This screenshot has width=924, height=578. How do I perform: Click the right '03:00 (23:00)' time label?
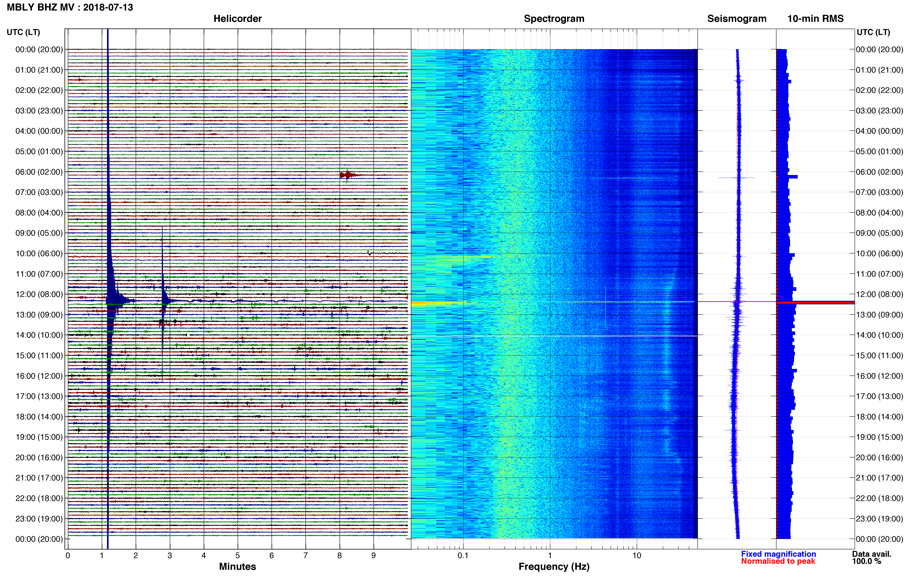(879, 111)
